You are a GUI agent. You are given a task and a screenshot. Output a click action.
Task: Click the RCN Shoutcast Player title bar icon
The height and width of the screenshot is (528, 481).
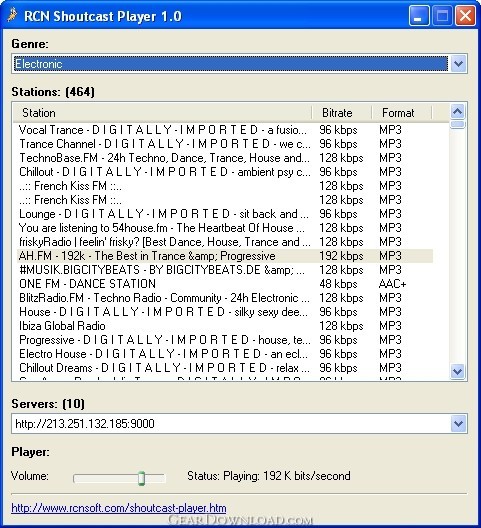coord(12,15)
